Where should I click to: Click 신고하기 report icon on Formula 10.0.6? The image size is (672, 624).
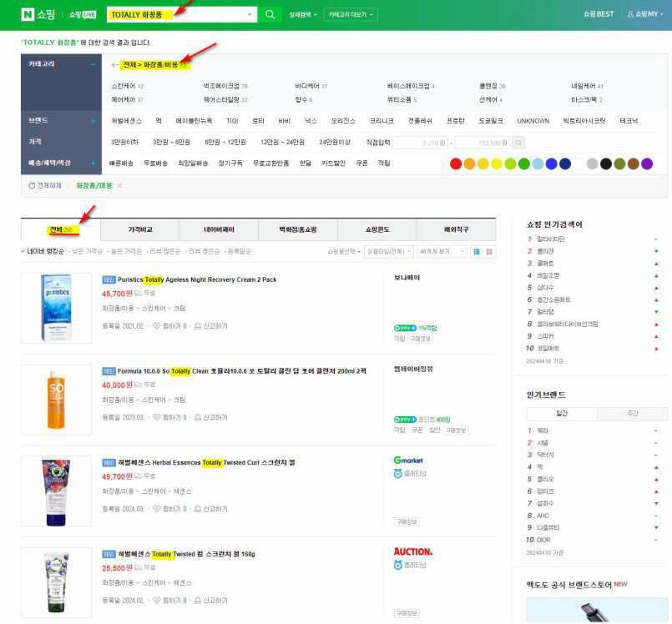click(198, 417)
